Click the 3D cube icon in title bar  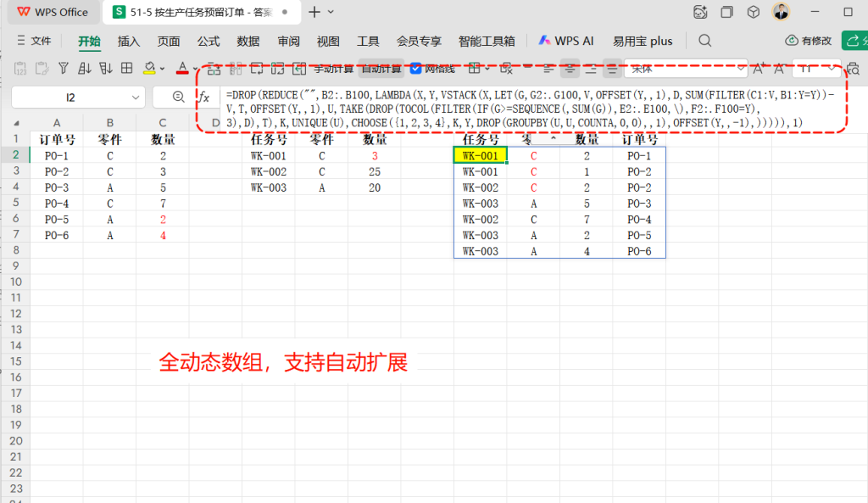[x=754, y=12]
